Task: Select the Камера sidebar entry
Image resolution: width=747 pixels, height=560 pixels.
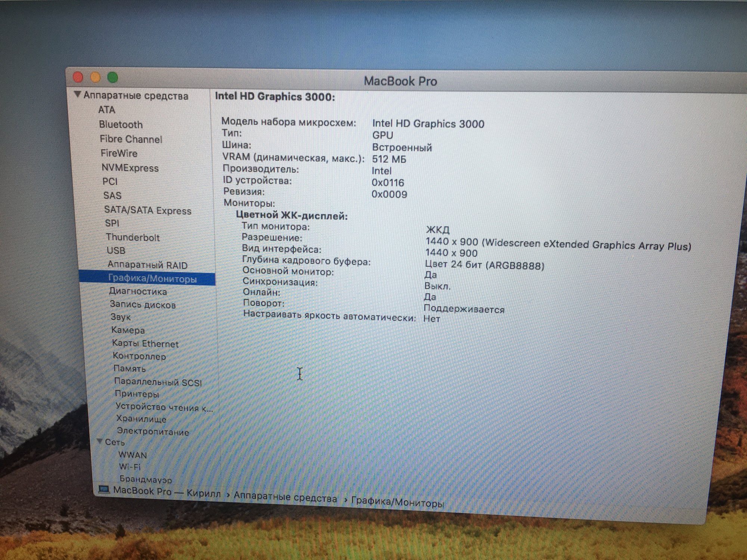Action: (x=128, y=330)
